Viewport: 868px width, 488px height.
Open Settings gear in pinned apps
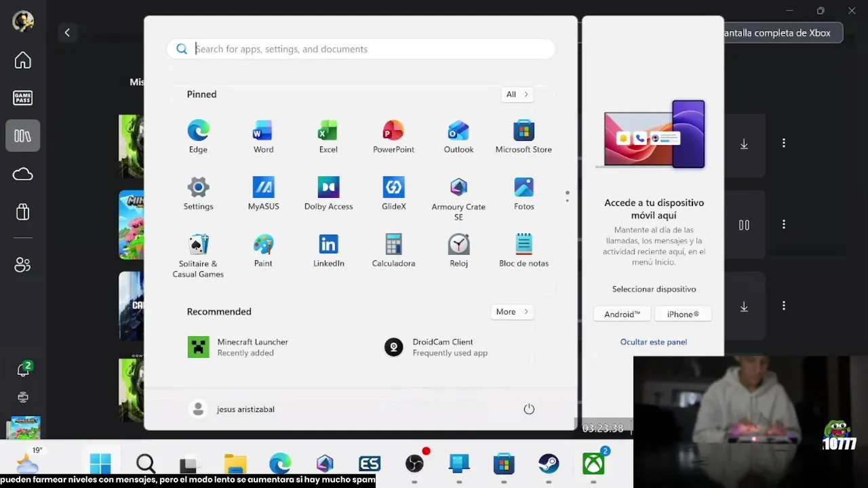198,193
